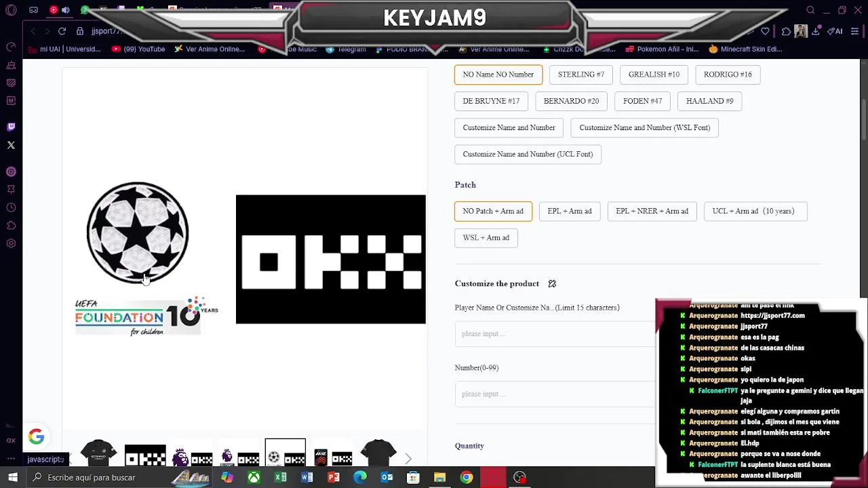
Task: Click the GX Corner icon at sidebar bottom
Action: [11, 441]
